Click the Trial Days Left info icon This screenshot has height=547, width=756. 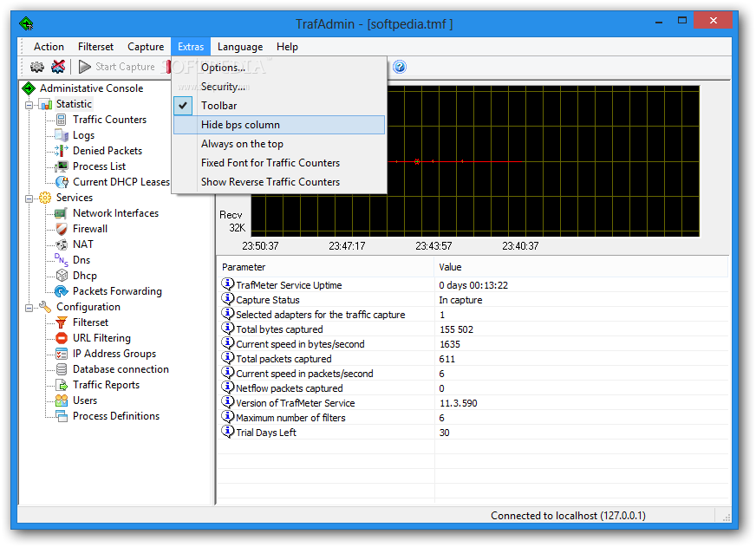click(x=227, y=432)
